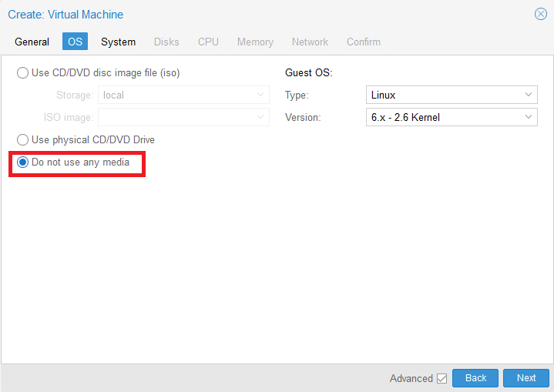Click the Create: Virtual Machine title

tap(65, 15)
